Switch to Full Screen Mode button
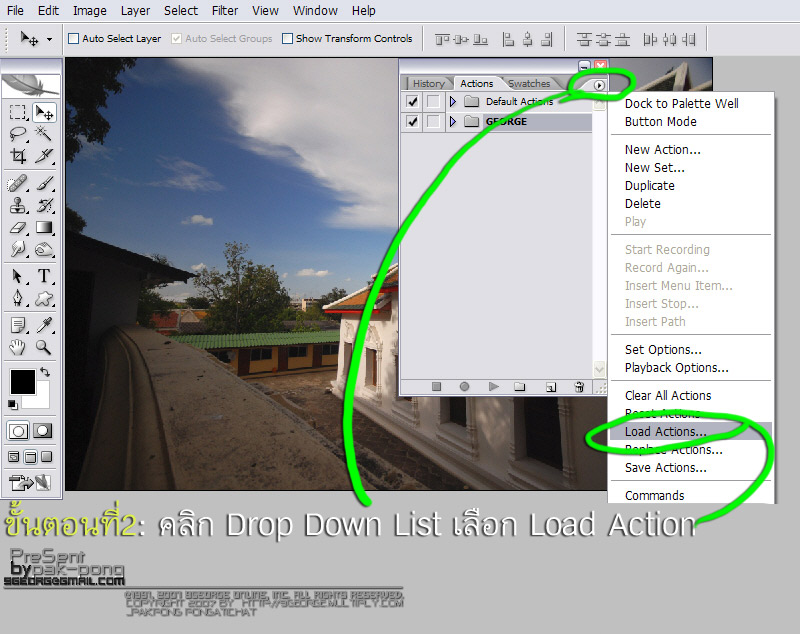800x634 pixels. click(46, 457)
